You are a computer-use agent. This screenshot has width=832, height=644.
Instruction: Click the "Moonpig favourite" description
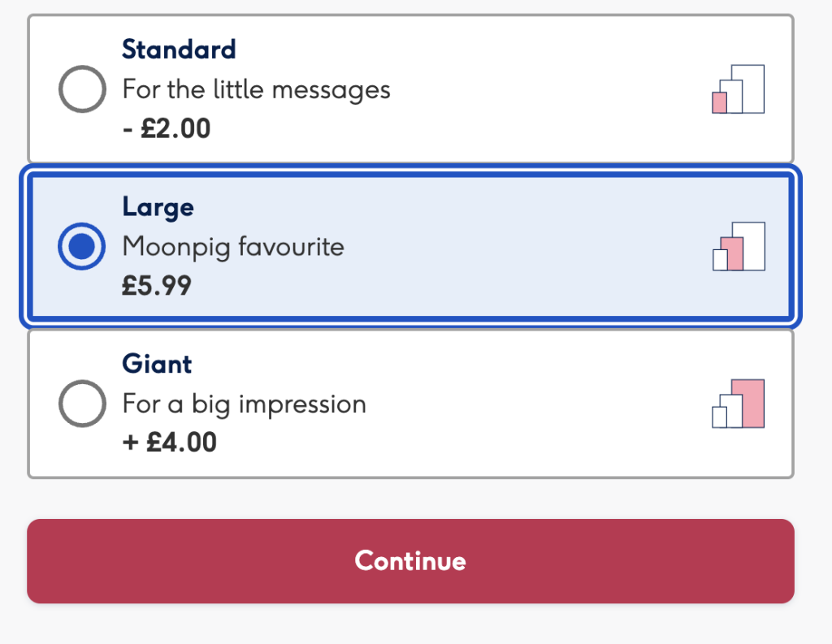coord(233,246)
